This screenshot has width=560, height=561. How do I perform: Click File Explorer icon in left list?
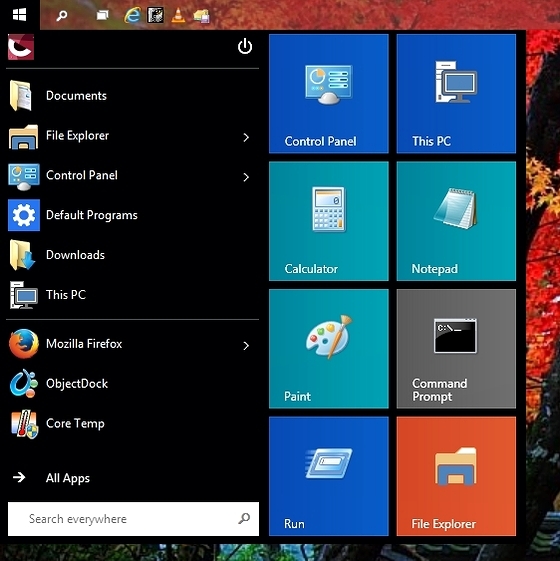pos(24,136)
